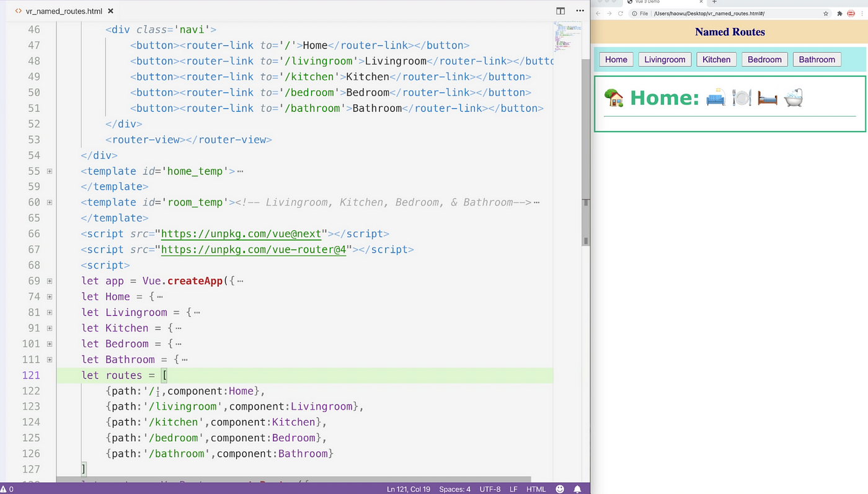
Task: Click line number 46 in the gutter
Action: click(33, 30)
